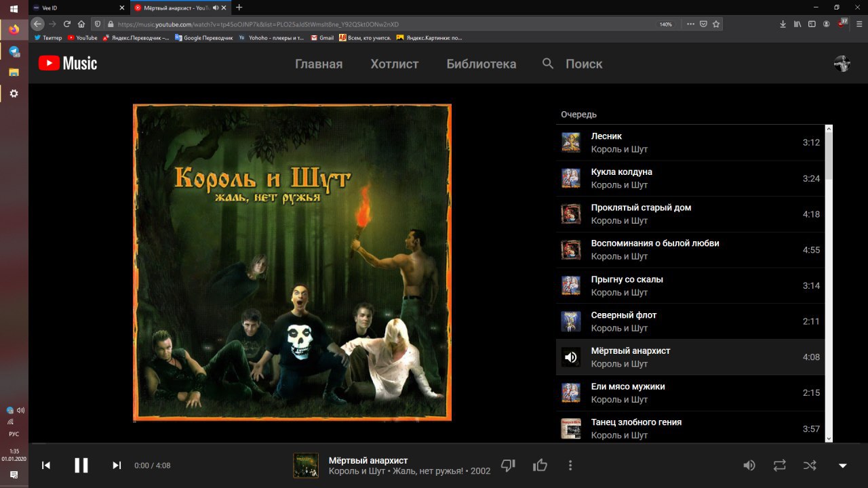Play Ели мясо мужики from the queue
The height and width of the screenshot is (488, 868).
click(690, 392)
